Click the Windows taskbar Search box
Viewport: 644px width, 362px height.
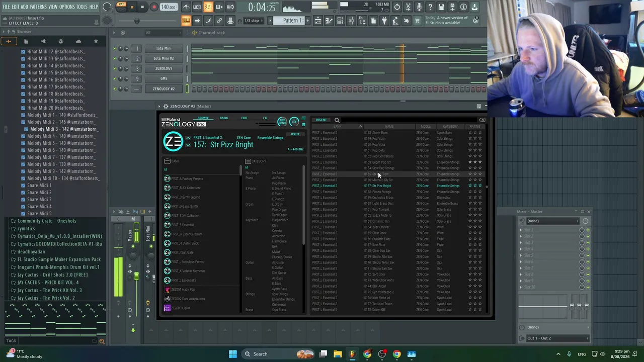pyautogui.click(x=277, y=354)
